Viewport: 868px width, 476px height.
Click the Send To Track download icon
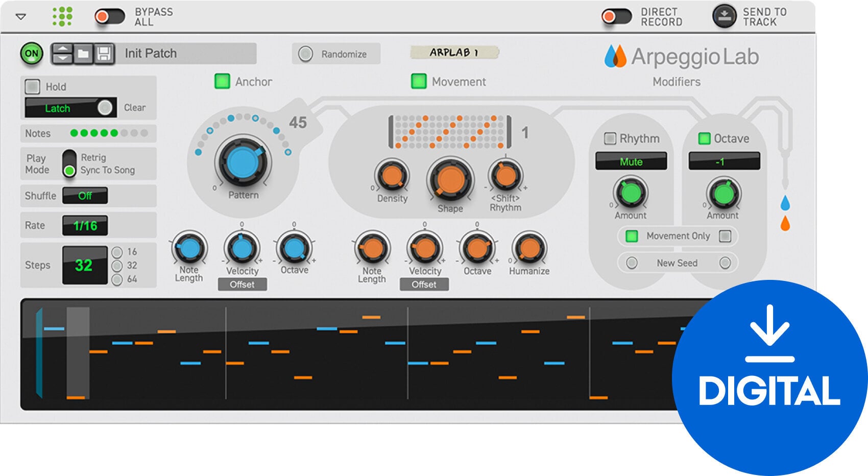pos(723,15)
